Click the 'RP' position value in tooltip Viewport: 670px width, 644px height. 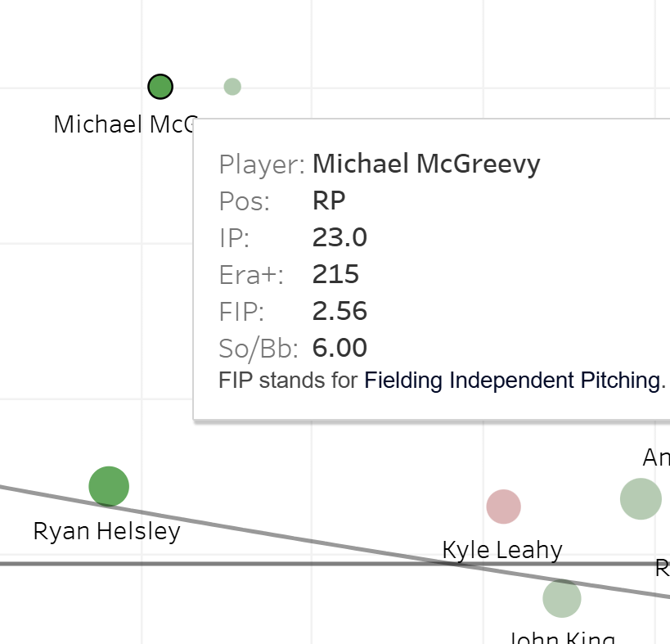click(x=330, y=200)
